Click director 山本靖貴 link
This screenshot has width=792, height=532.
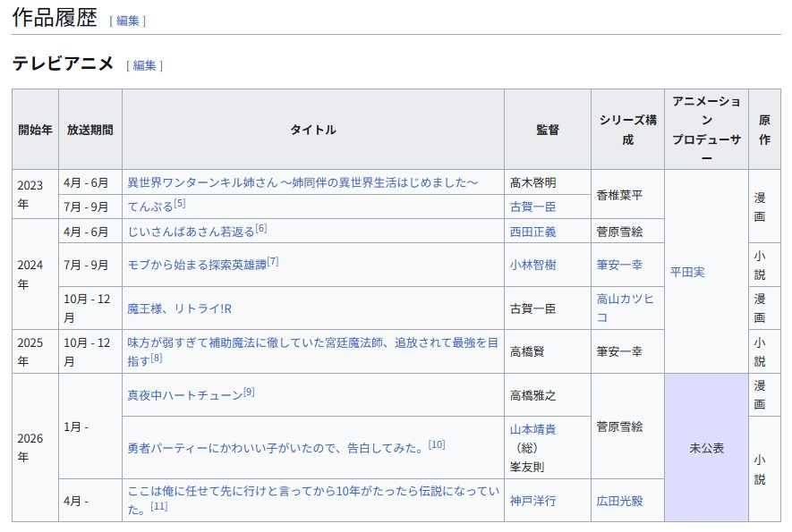[532, 429]
